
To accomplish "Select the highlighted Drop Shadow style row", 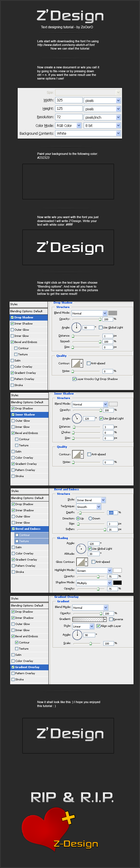I will [29, 318].
